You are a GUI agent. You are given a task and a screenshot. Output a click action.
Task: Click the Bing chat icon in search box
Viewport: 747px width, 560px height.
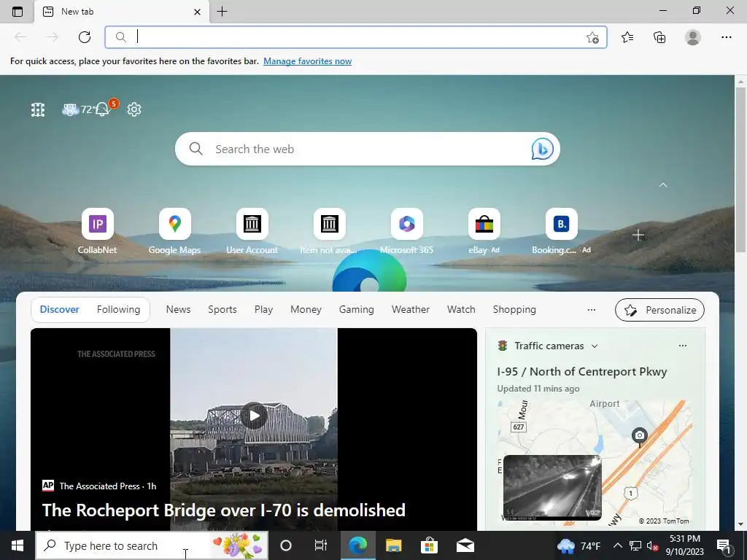click(542, 149)
